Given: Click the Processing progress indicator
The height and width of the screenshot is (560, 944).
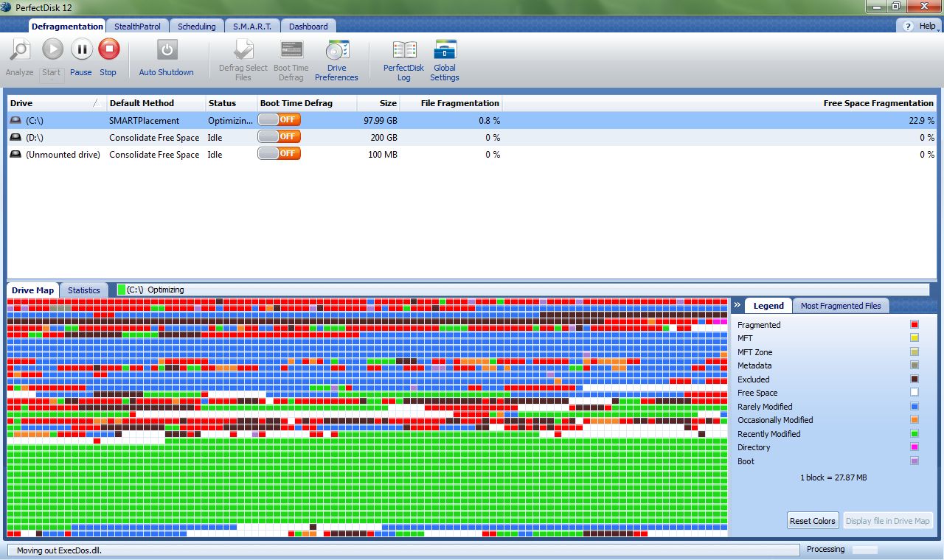Looking at the screenshot, I should click(x=865, y=550).
